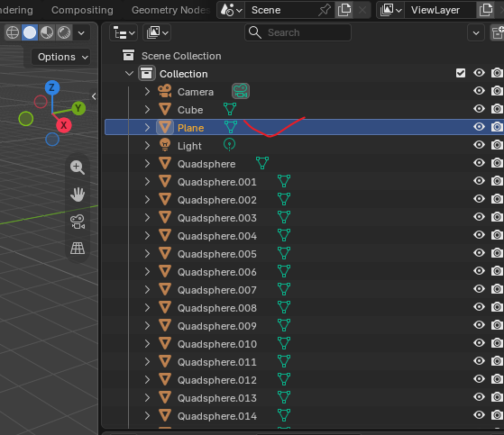This screenshot has width=504, height=435.
Task: Select the wireframe viewport shading icon
Action: click(13, 32)
